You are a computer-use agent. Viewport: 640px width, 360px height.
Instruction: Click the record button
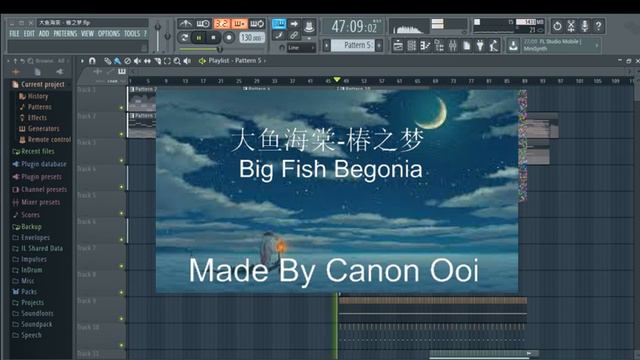[229, 38]
